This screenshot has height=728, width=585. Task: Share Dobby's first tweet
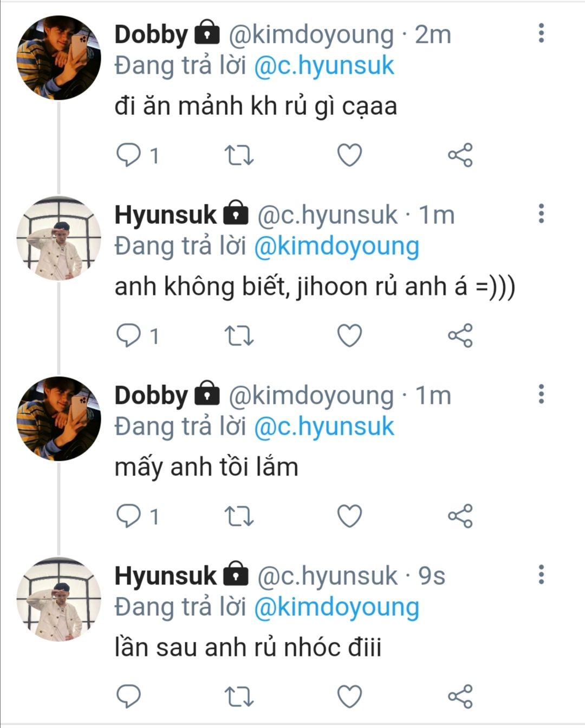click(460, 156)
